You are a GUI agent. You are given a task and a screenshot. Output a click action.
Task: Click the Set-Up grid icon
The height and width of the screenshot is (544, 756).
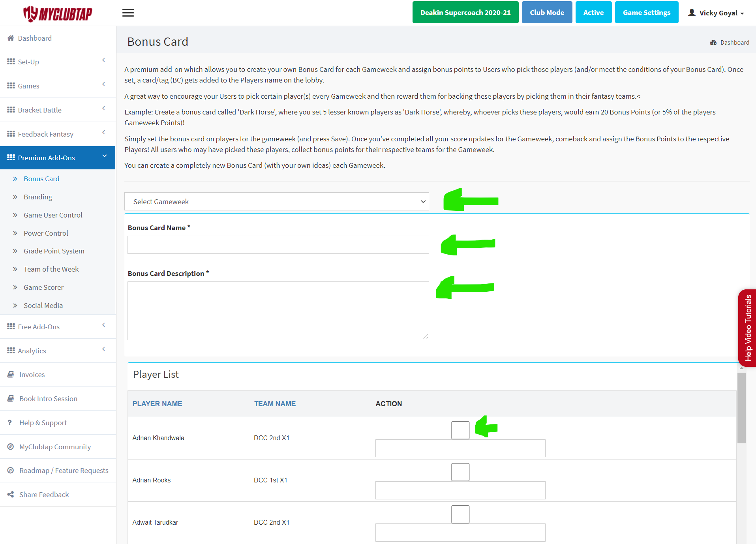tap(11, 62)
